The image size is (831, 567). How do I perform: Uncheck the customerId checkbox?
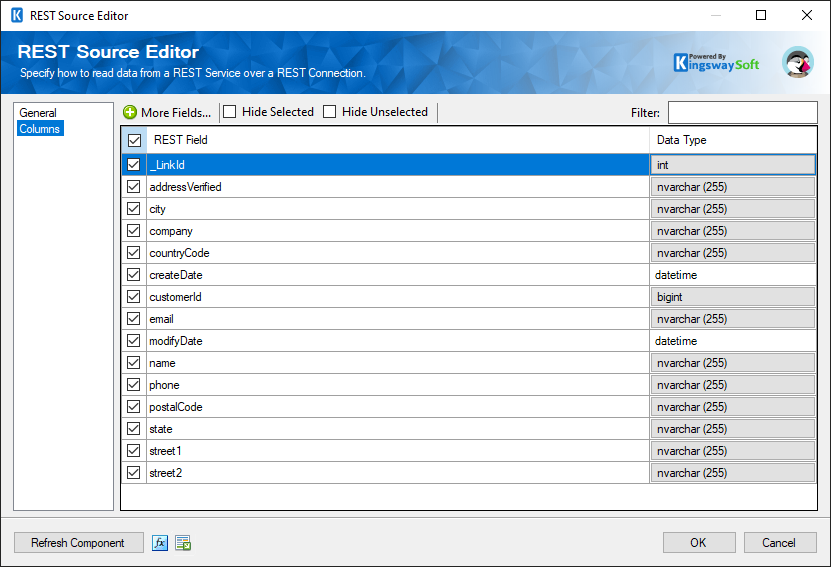click(x=134, y=297)
